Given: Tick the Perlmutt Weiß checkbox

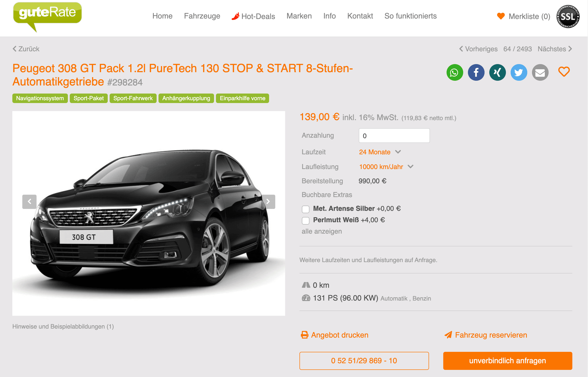Looking at the screenshot, I should click(305, 221).
